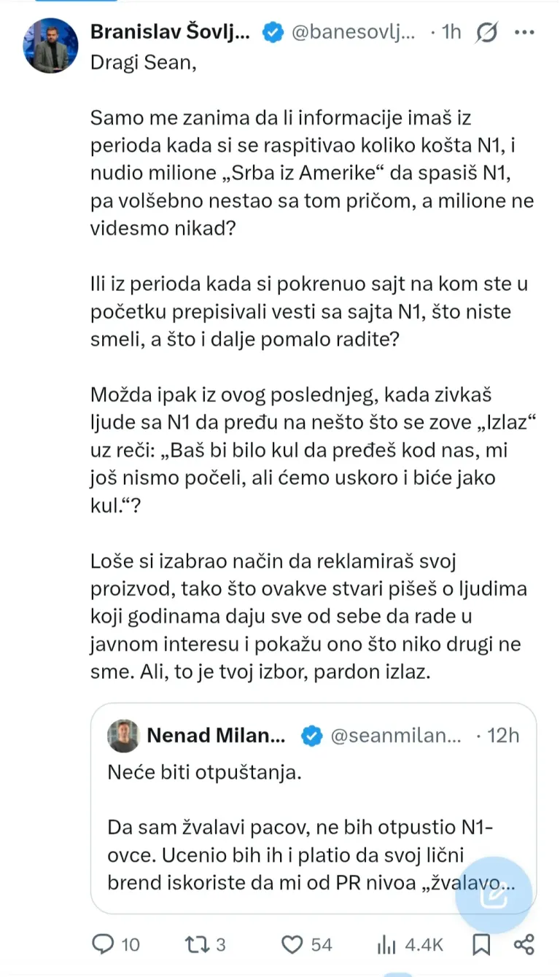The height and width of the screenshot is (977, 560).
Task: Open Branislav Šovlj's profile avatar
Action: click(x=51, y=45)
